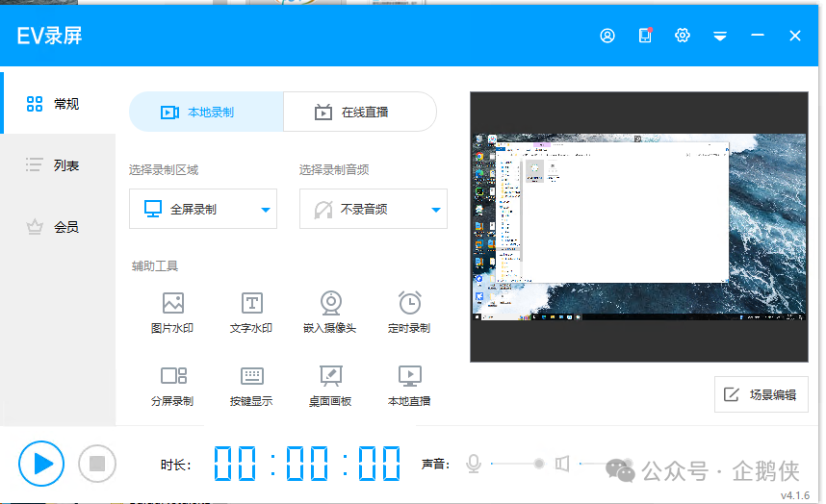Click the microphone icon
Viewport: 826px width, 504px height.
coord(474,464)
